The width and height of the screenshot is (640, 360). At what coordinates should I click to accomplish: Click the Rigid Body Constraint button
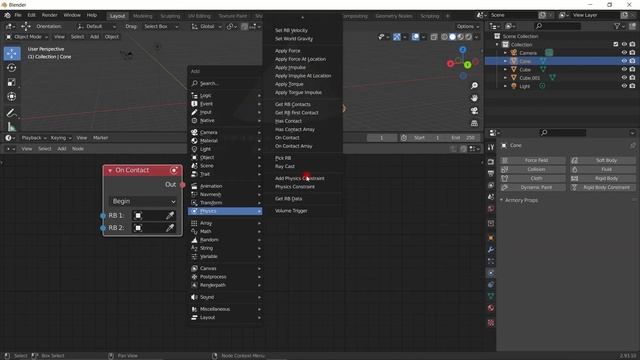[602, 187]
